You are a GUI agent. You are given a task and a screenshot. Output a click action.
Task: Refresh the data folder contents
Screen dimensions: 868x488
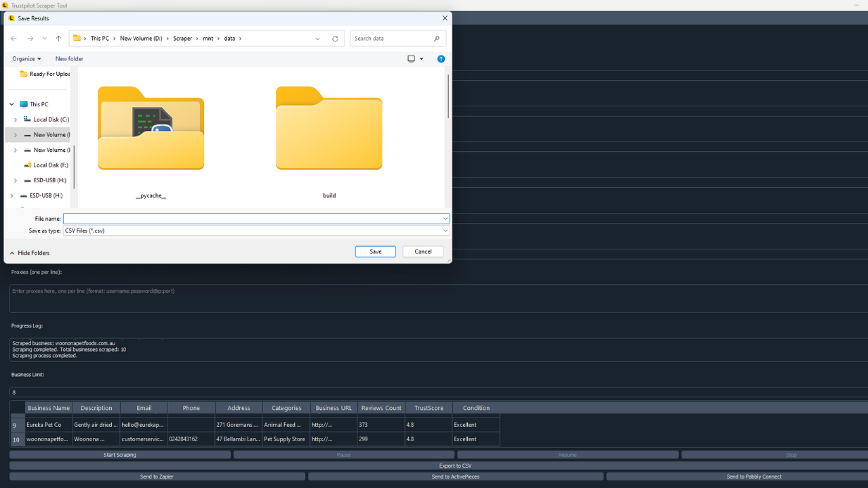[x=334, y=39]
